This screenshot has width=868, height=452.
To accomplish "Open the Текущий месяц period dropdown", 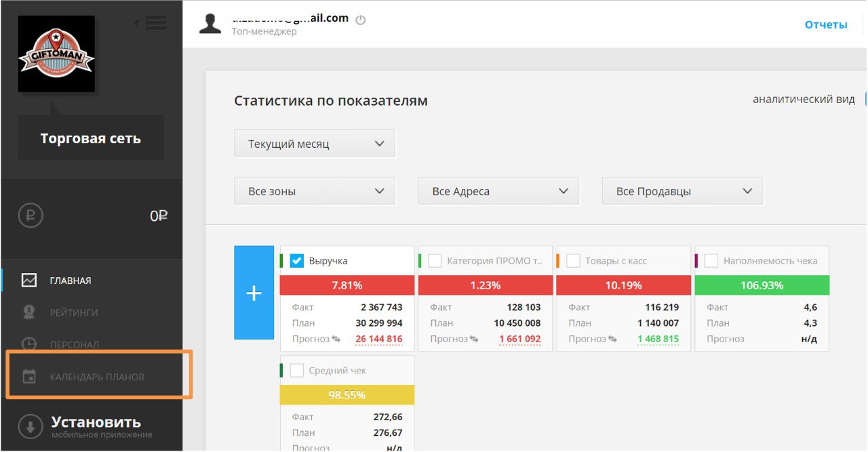I will [315, 144].
